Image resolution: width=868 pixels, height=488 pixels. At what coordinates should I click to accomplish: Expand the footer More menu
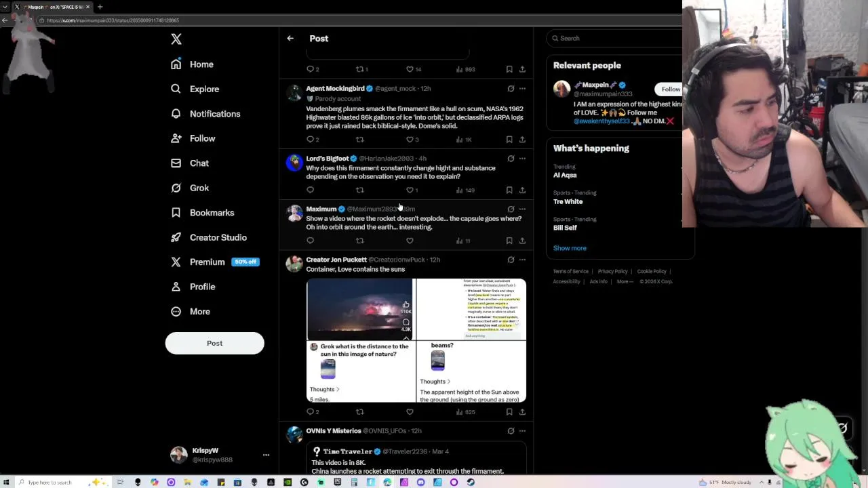625,282
